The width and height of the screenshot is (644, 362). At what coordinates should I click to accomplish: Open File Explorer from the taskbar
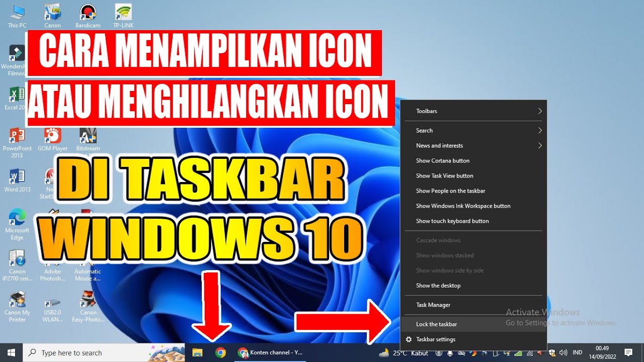pyautogui.click(x=197, y=352)
